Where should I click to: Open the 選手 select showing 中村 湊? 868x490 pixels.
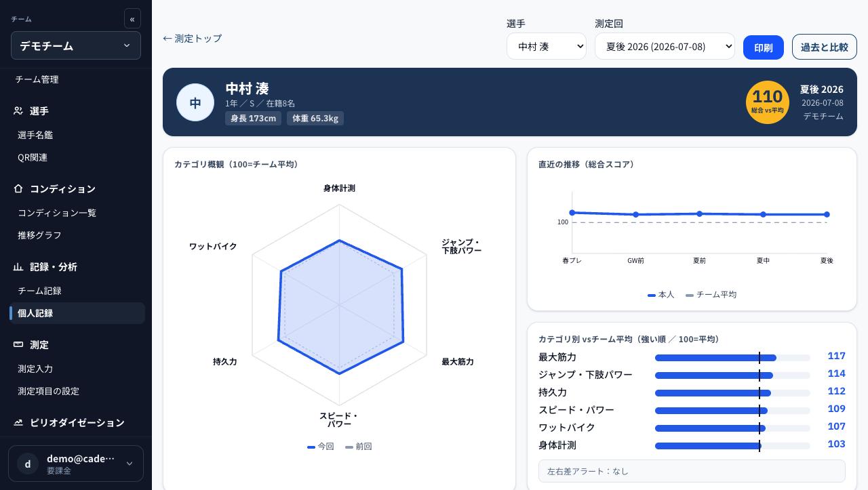[x=546, y=46]
